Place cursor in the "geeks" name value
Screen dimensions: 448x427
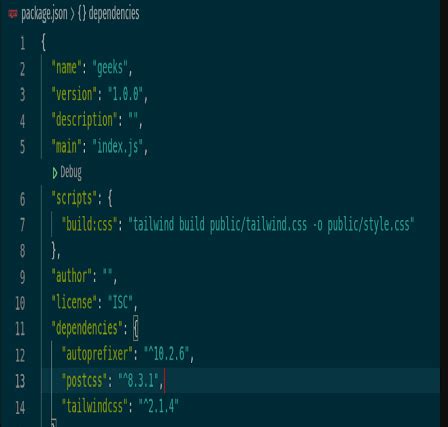[110, 68]
